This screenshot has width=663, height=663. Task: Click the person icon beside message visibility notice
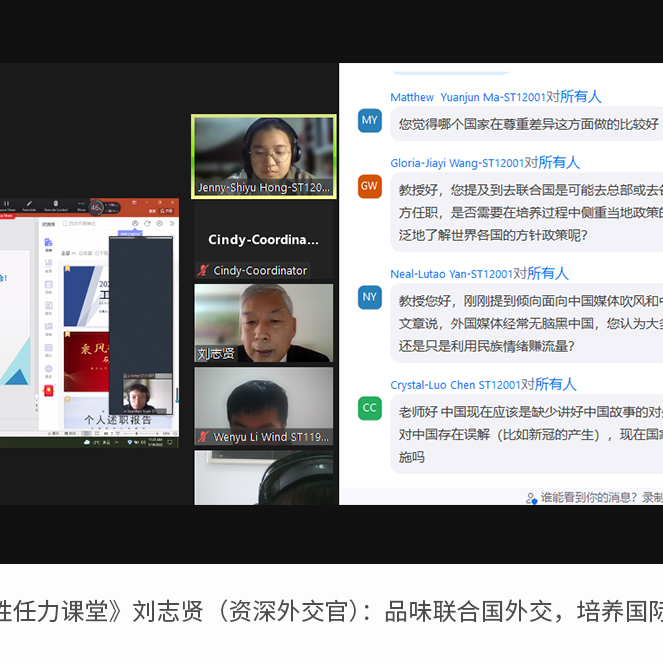pos(531,497)
